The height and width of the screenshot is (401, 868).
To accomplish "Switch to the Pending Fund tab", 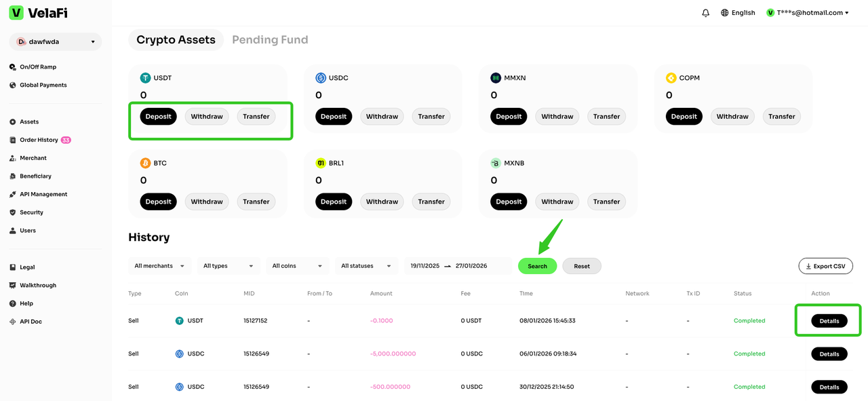I will point(270,40).
